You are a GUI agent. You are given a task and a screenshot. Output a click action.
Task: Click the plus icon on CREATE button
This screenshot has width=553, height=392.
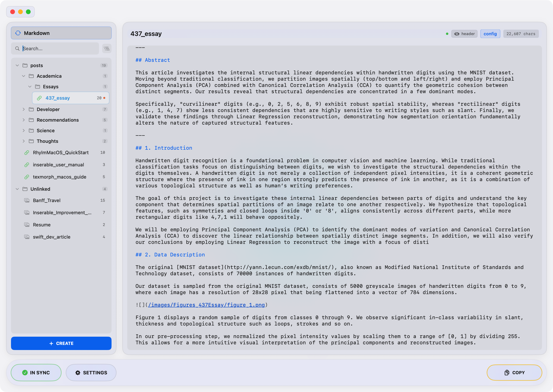51,343
